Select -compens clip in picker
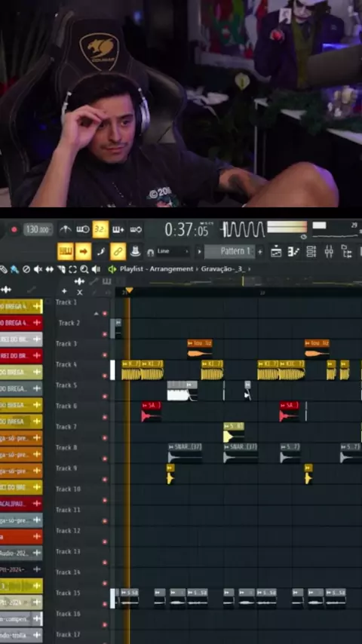 [x=21, y=619]
